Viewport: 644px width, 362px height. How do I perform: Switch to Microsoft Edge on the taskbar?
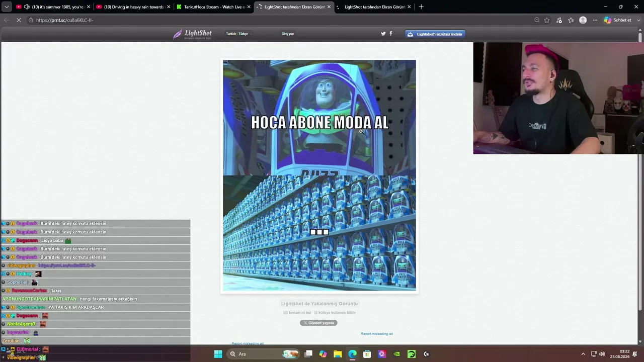coord(352,354)
